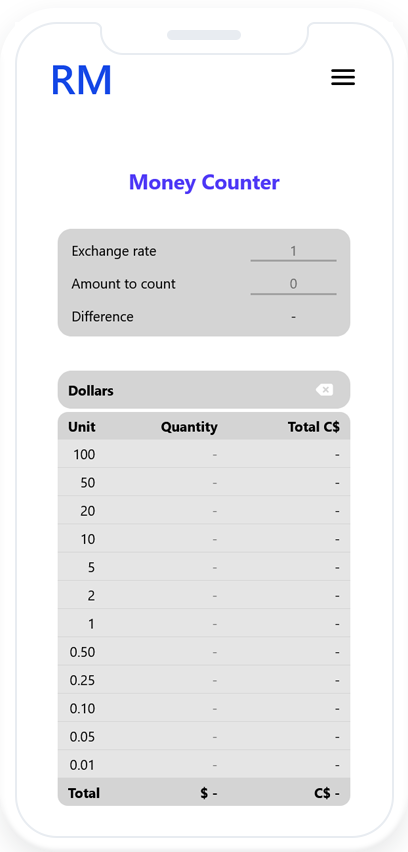Image resolution: width=408 pixels, height=852 pixels.
Task: Edit the Amount to count field
Action: pos(293,284)
